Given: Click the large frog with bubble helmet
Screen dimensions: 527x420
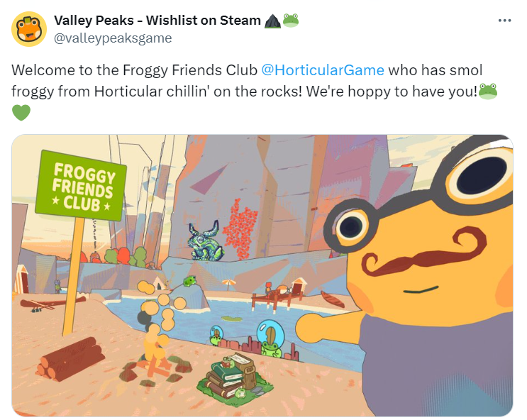Looking at the screenshot, I should point(270,338).
